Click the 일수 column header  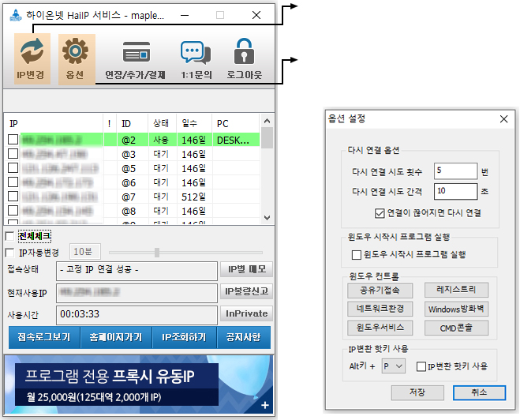coord(194,123)
